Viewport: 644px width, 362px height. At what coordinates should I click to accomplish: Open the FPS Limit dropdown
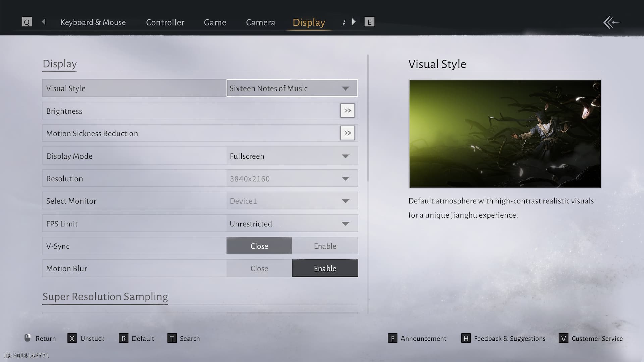click(292, 224)
